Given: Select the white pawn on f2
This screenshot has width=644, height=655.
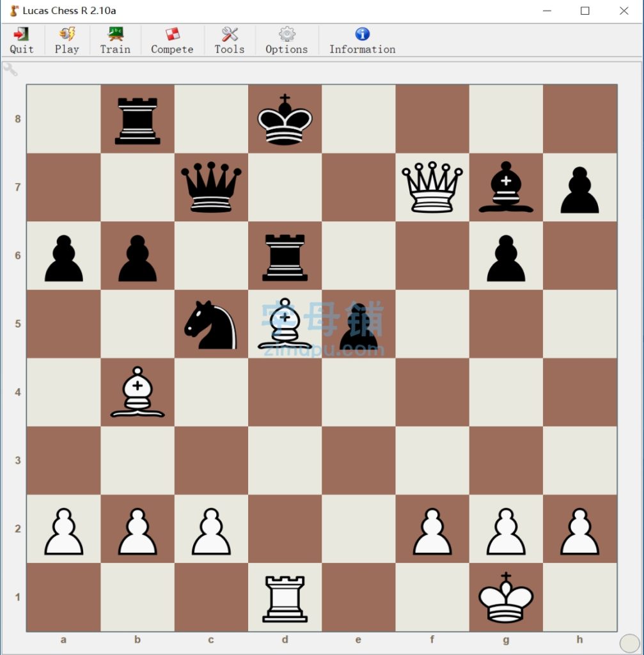Looking at the screenshot, I should click(432, 531).
